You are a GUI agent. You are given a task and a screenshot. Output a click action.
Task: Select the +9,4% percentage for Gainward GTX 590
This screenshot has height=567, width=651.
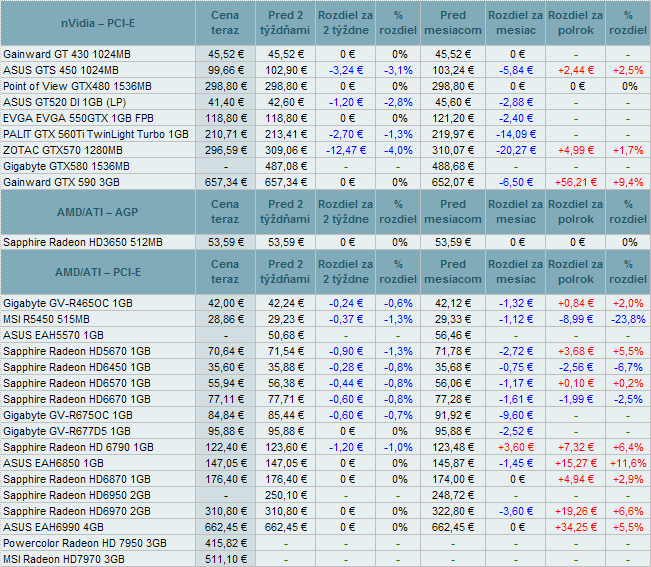tap(628, 182)
